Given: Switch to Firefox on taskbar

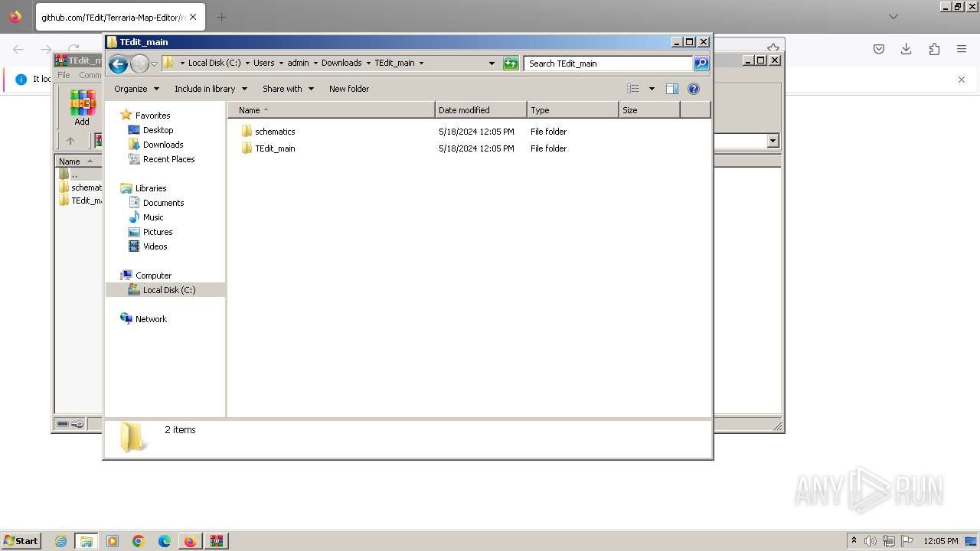Looking at the screenshot, I should click(x=190, y=541).
